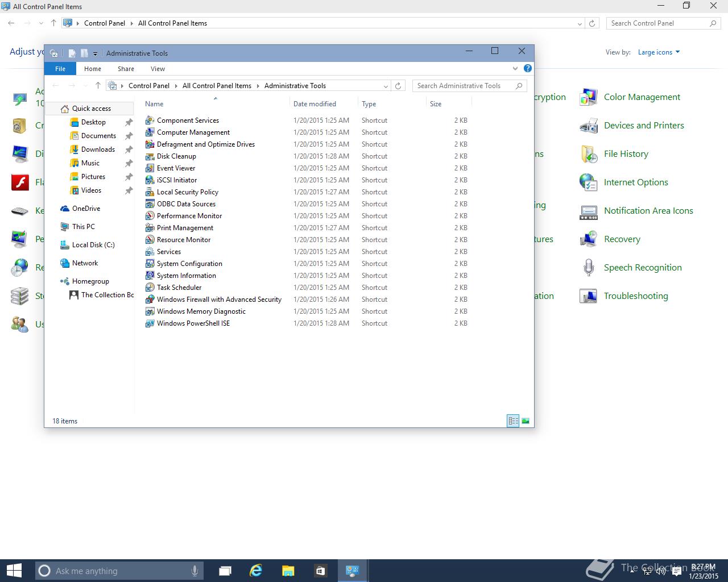Expand the ribbon with chevron arrow
The width and height of the screenshot is (728, 582).
[x=515, y=68]
